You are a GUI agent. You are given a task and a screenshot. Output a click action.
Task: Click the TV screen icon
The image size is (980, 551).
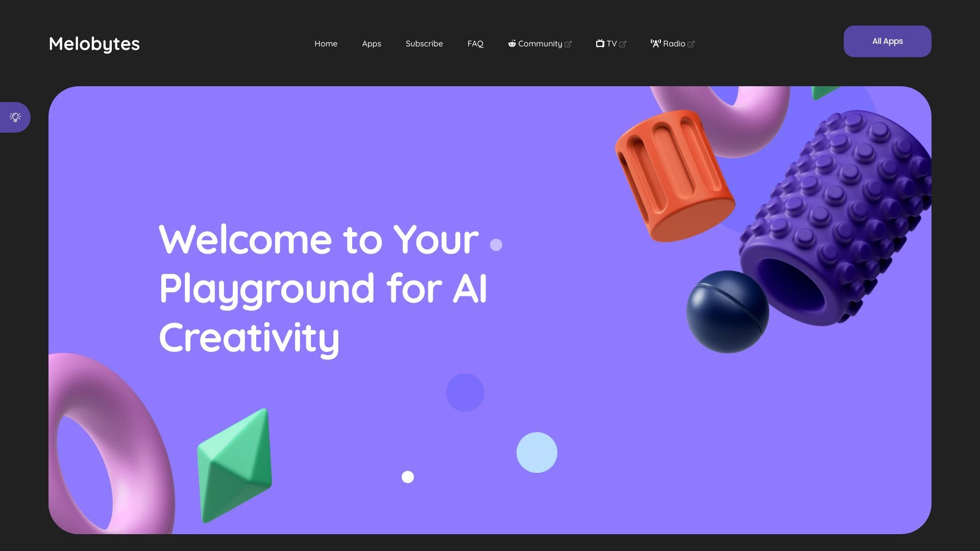pos(600,43)
